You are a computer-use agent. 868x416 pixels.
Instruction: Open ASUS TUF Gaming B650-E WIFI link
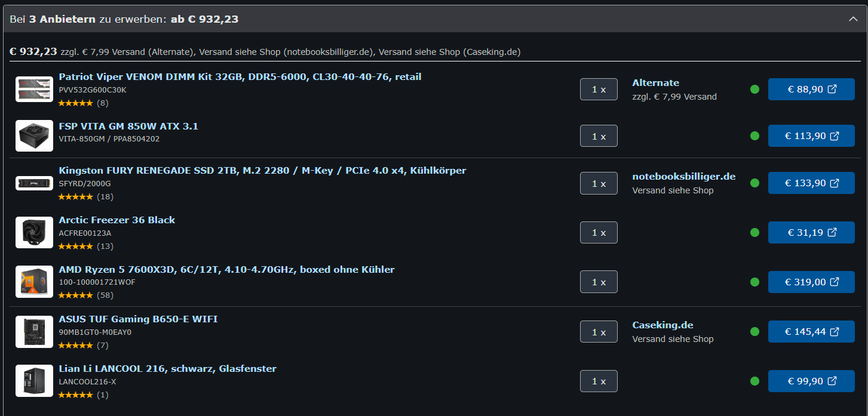pyautogui.click(x=138, y=319)
